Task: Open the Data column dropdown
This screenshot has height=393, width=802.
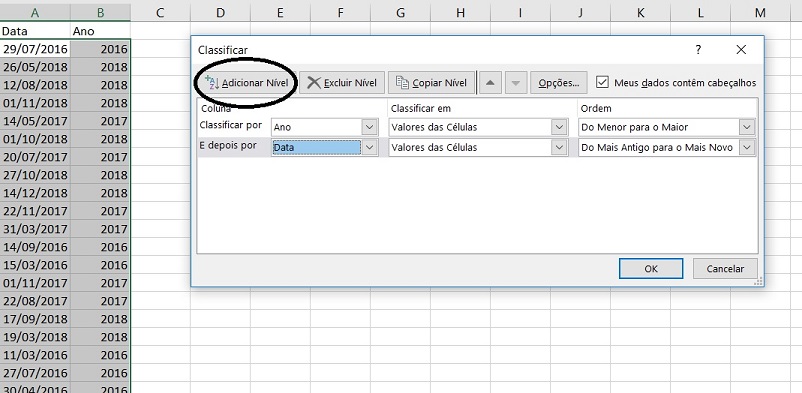Action: (370, 147)
